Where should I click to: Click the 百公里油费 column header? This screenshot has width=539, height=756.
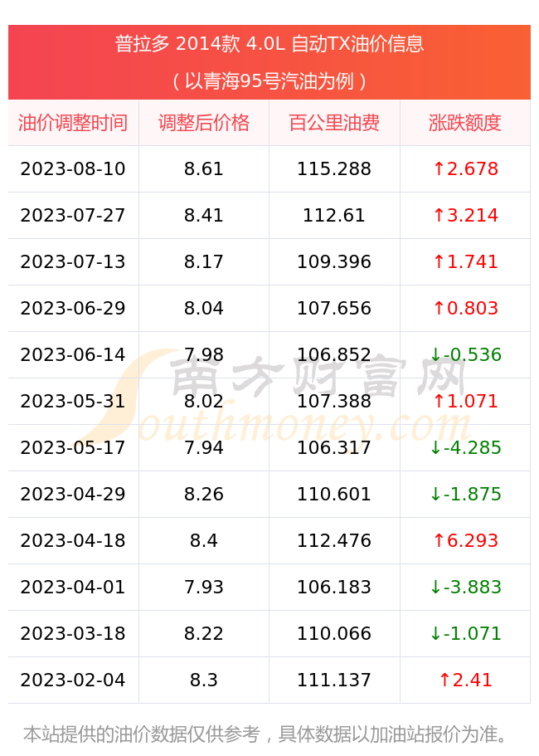[334, 123]
